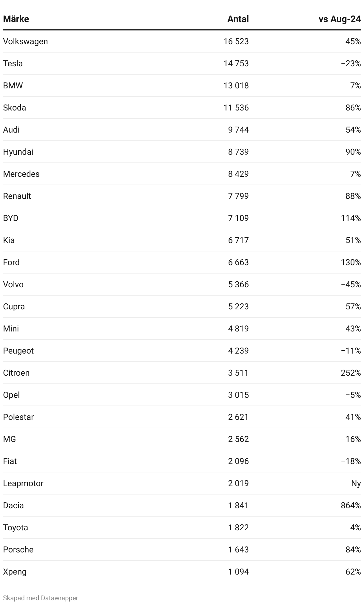
Task: Select the Toyota count 1 822
Action: [238, 527]
